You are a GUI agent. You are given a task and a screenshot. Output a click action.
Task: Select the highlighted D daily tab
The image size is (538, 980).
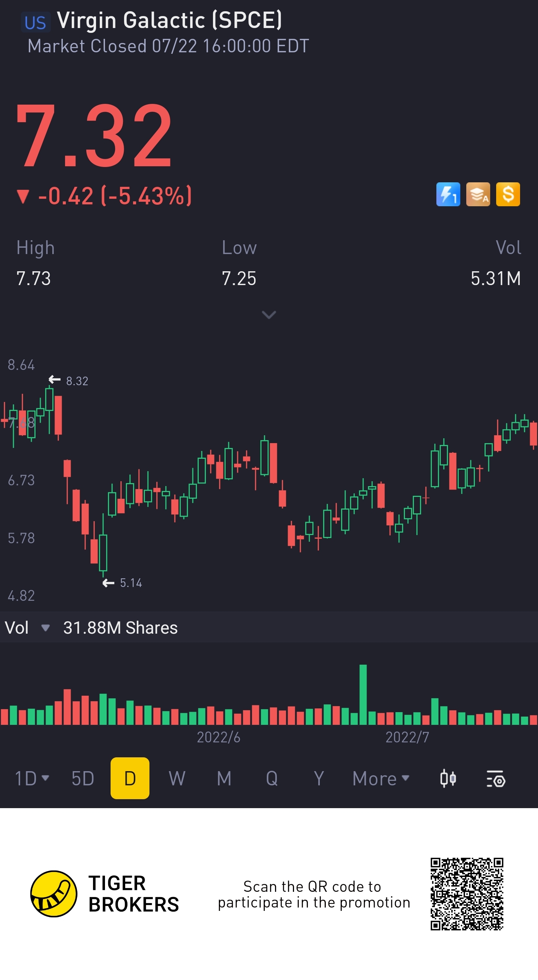pyautogui.click(x=130, y=778)
